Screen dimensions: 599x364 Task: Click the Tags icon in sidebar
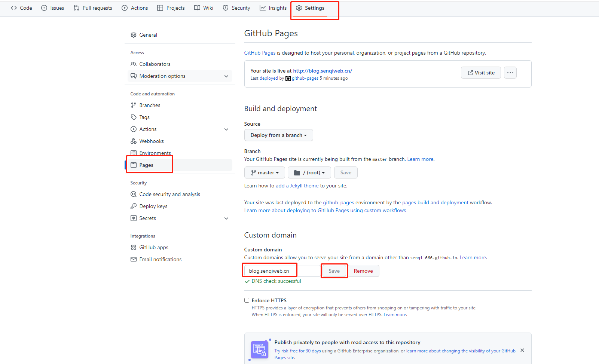(134, 117)
